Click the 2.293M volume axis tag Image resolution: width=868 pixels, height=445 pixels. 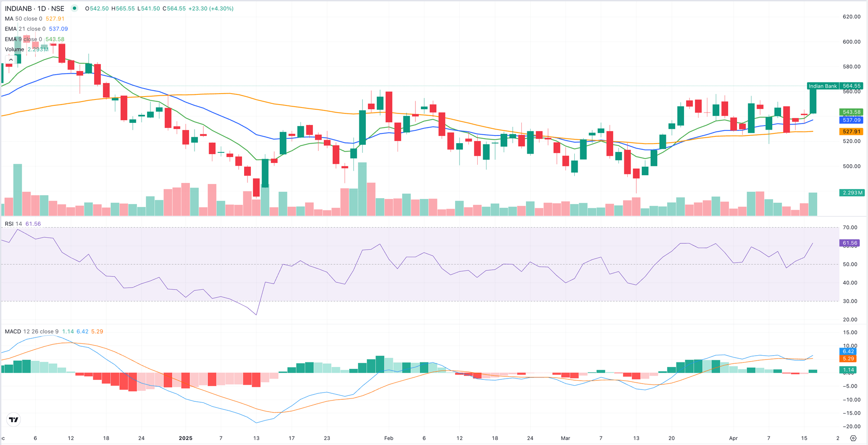pyautogui.click(x=852, y=193)
